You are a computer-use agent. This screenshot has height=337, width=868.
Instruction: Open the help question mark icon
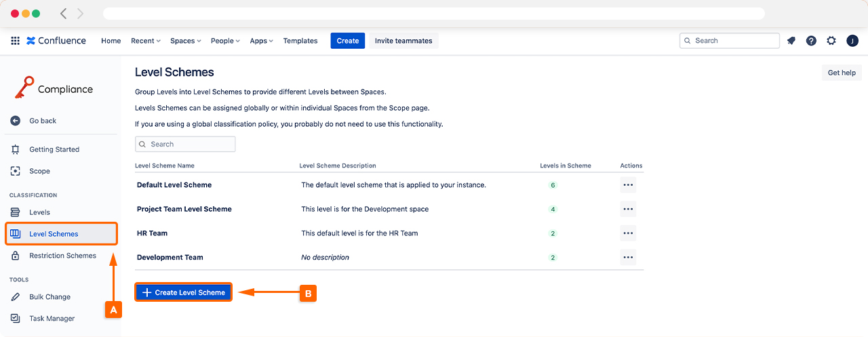click(811, 41)
